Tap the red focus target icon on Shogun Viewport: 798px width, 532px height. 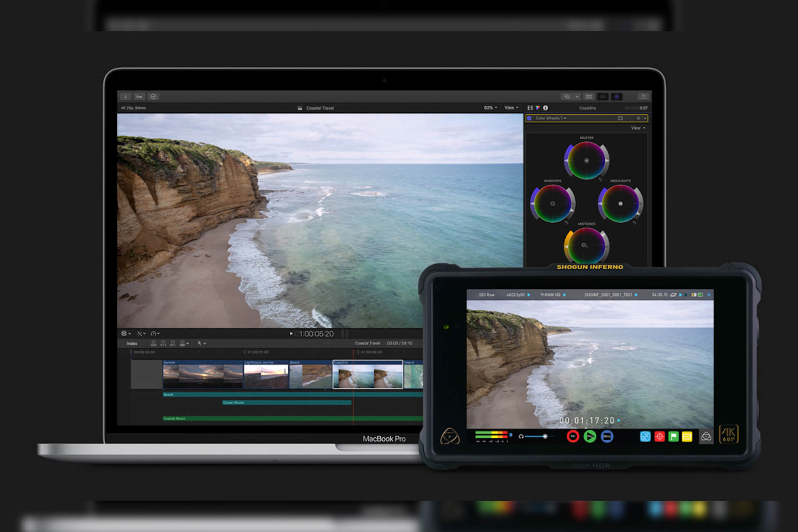(x=659, y=436)
